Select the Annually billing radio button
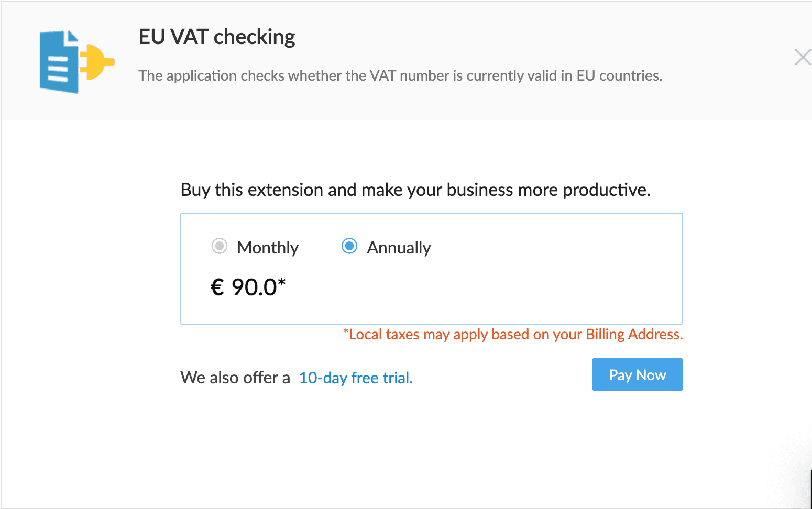This screenshot has width=812, height=509. coord(349,246)
